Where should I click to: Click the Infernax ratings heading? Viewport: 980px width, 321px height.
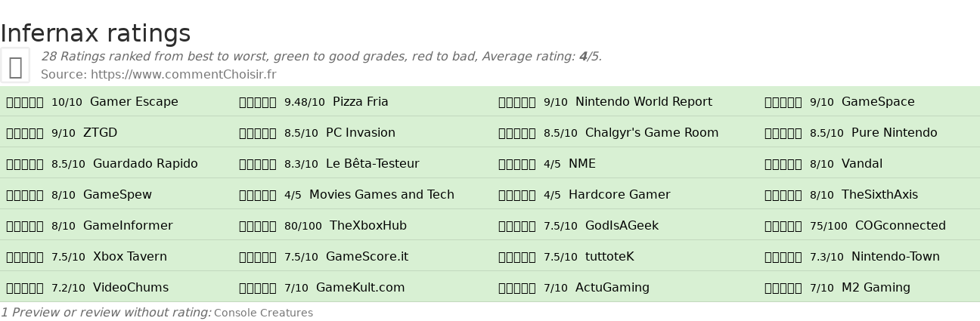pos(95,34)
